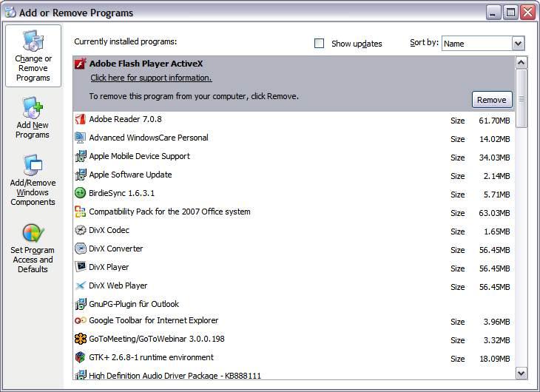Click the scrollbar up arrow
This screenshot has width=540, height=392.
coord(521,63)
